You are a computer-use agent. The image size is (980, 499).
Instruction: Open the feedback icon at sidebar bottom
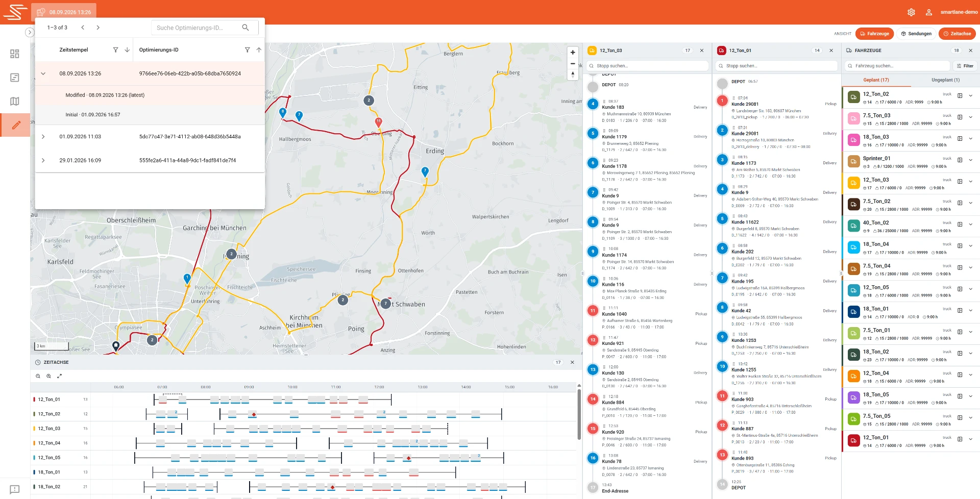coord(15,489)
